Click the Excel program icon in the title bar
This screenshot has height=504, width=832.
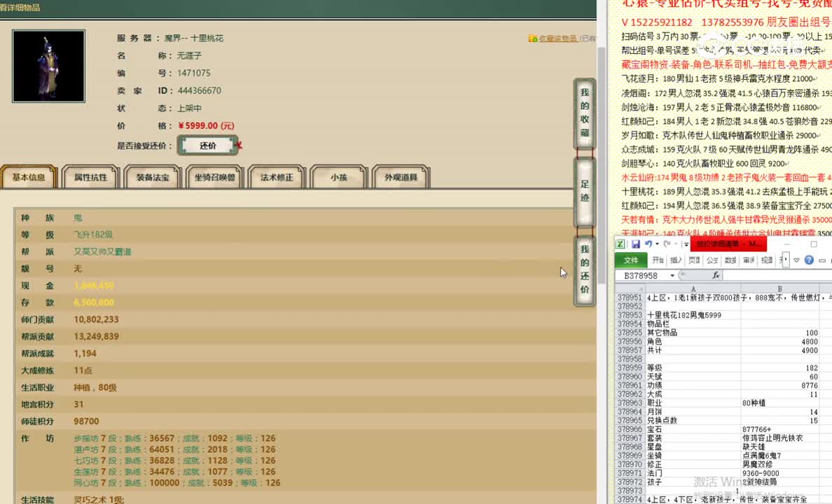[x=621, y=244]
